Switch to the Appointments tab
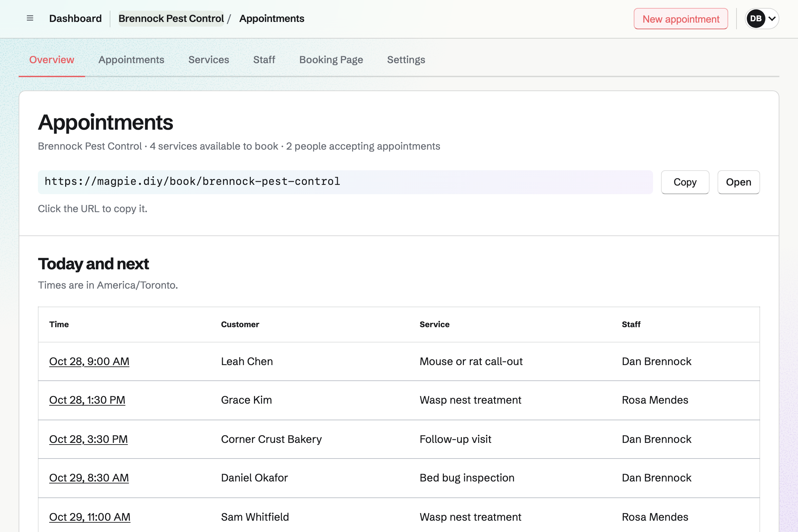 click(131, 60)
